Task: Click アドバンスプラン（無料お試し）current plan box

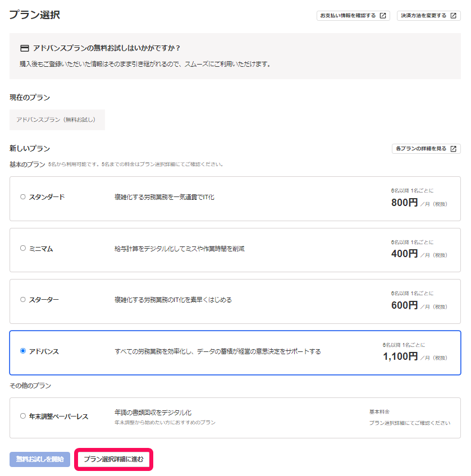Action: point(57,120)
